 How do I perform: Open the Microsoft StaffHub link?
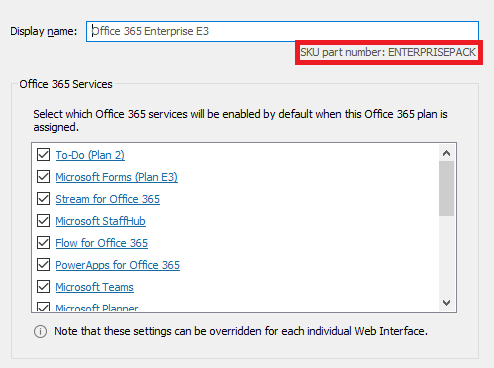pyautogui.click(x=100, y=221)
